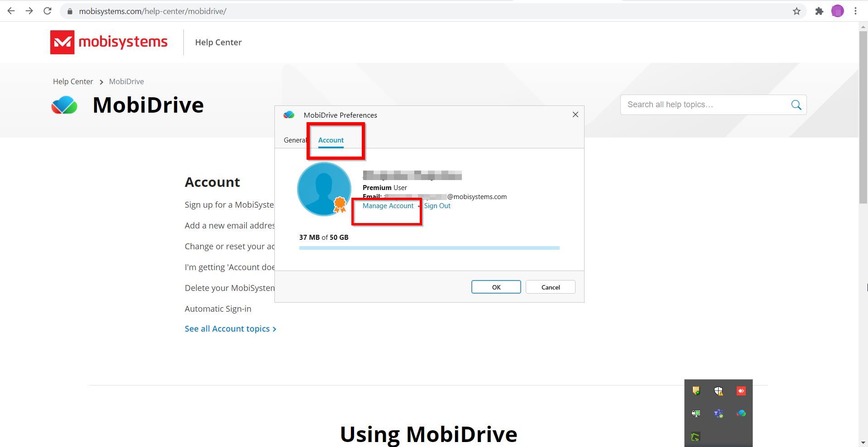Image resolution: width=868 pixels, height=447 pixels.
Task: Click the orange premium badge on avatar
Action: [x=340, y=204]
